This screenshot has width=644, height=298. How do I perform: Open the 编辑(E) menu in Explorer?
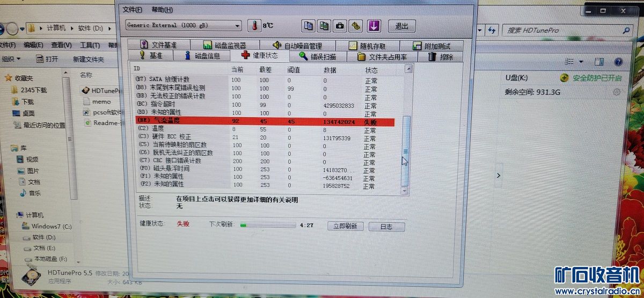(33, 45)
